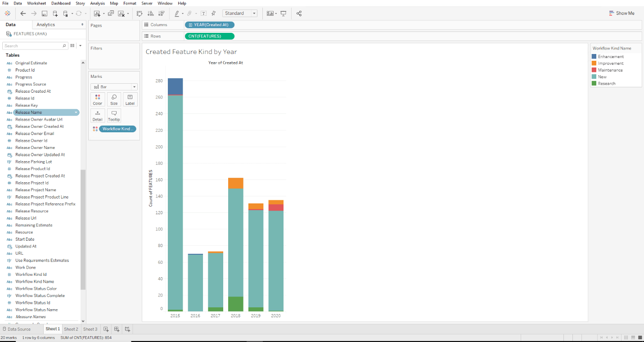
Task: Click the Show Mark Labels icon
Action: coord(203,13)
